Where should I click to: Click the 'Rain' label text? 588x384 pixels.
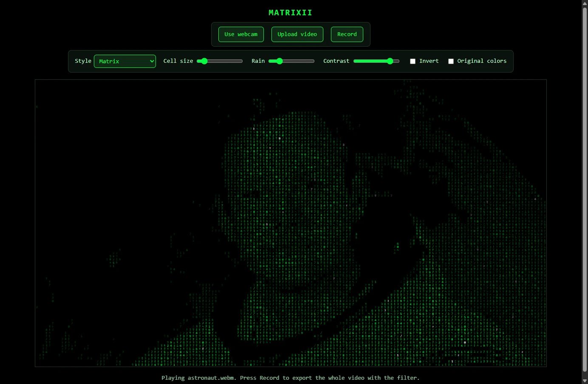258,61
